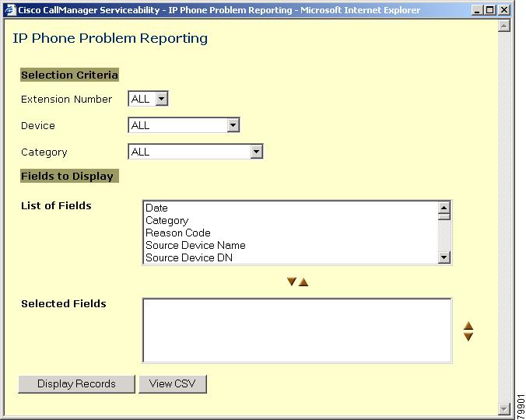Click inside the Selected Fields list box
The height and width of the screenshot is (420, 526).
pyautogui.click(x=297, y=331)
